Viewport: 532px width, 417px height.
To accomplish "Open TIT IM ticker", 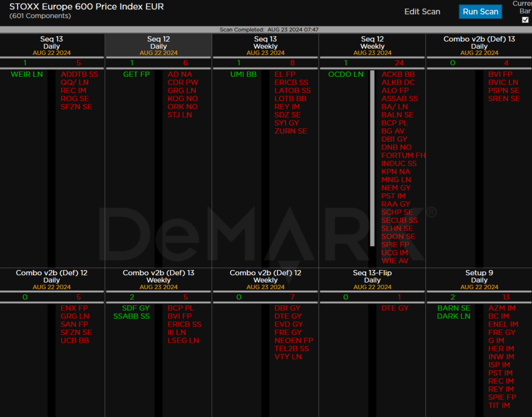I will pyautogui.click(x=499, y=406).
